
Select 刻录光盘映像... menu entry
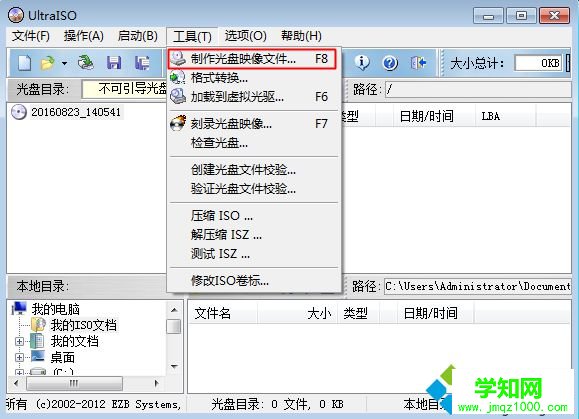coord(254,123)
